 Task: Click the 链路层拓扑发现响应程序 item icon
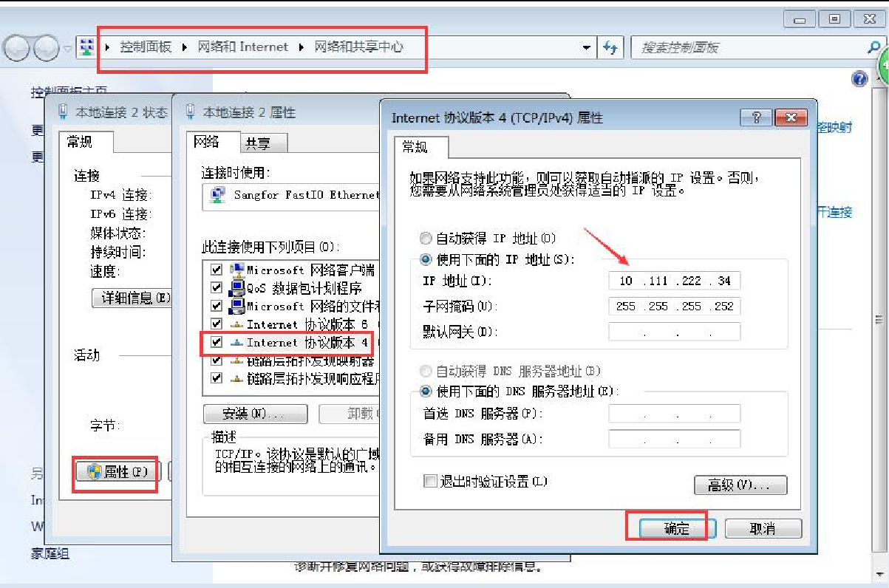tap(237, 379)
